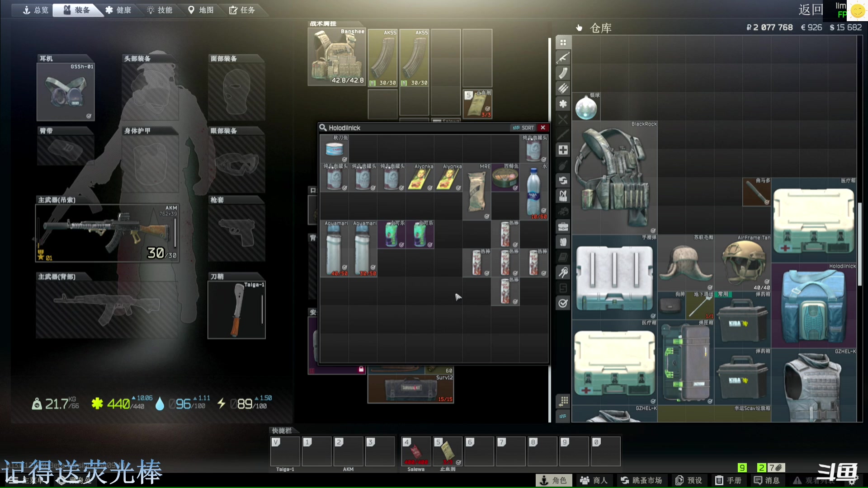The width and height of the screenshot is (868, 488).
Task: Select the 手榴弹 grenade case in stash
Action: [615, 277]
